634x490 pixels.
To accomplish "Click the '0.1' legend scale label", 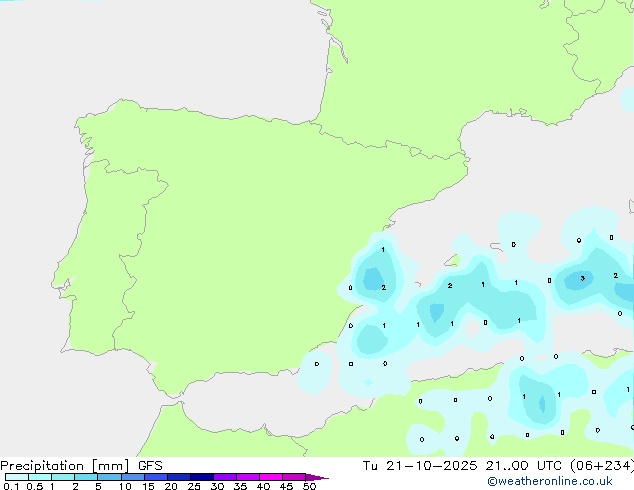I will point(11,486).
